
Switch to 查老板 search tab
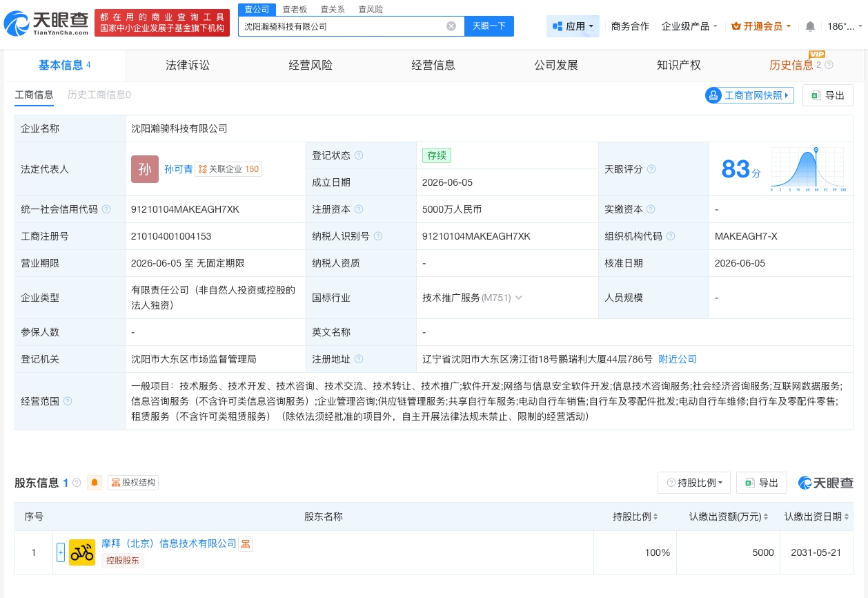(x=295, y=10)
